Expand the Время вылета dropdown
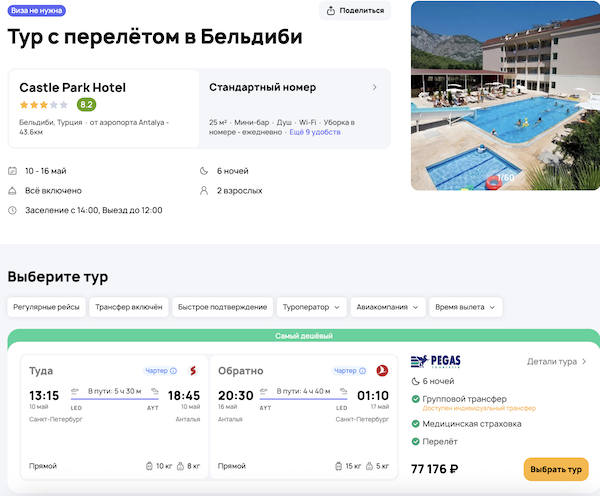 [x=467, y=307]
